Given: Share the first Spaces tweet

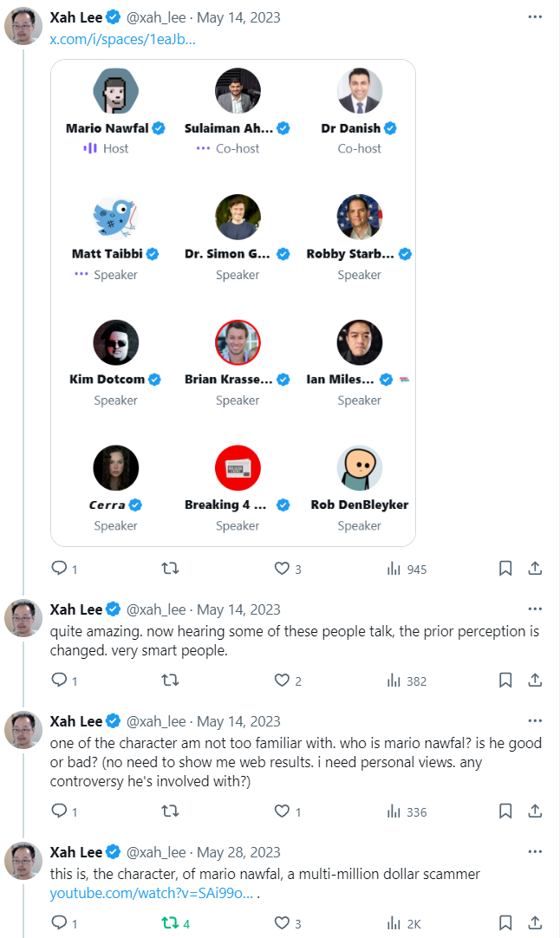Looking at the screenshot, I should 535,569.
